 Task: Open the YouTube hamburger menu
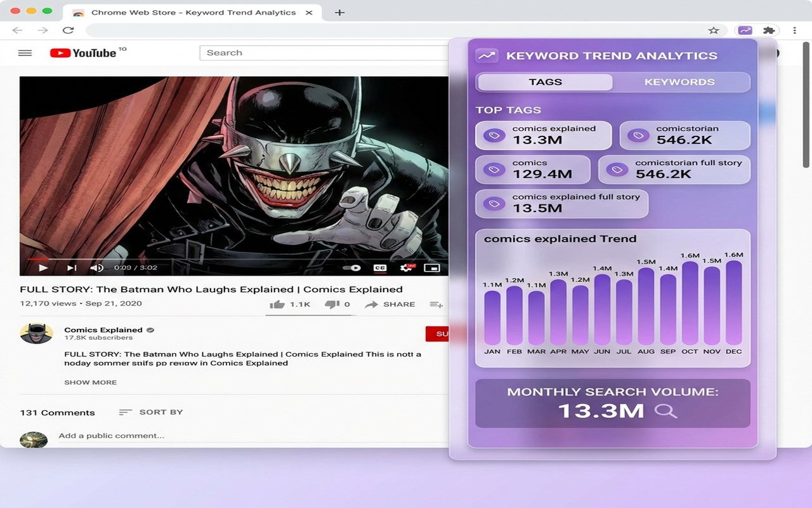pyautogui.click(x=25, y=53)
